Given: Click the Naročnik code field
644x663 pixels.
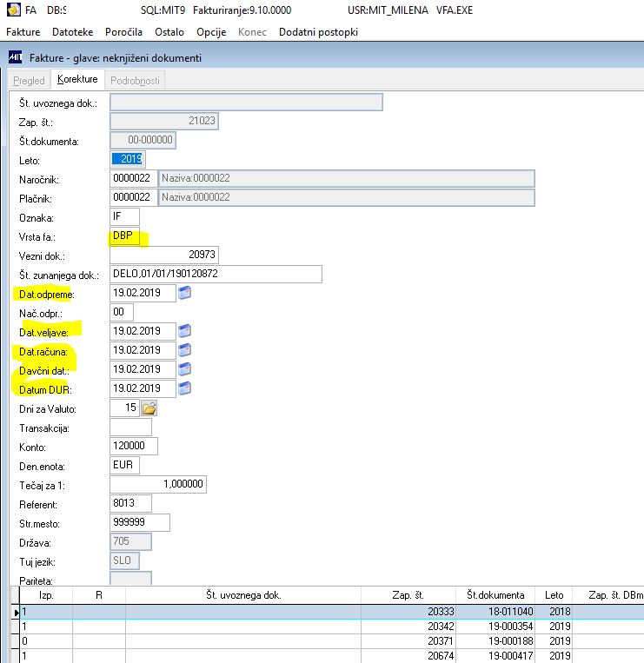Looking at the screenshot, I should (x=133, y=178).
